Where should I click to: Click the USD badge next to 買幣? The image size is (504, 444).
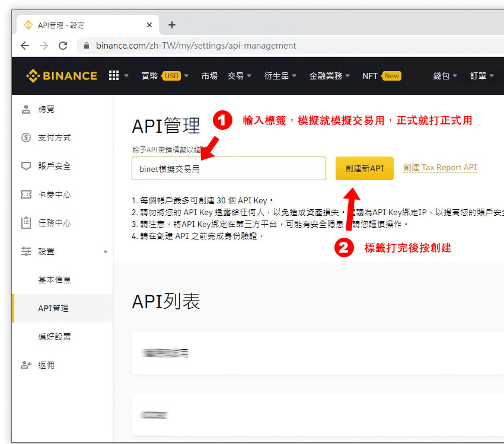pyautogui.click(x=171, y=76)
